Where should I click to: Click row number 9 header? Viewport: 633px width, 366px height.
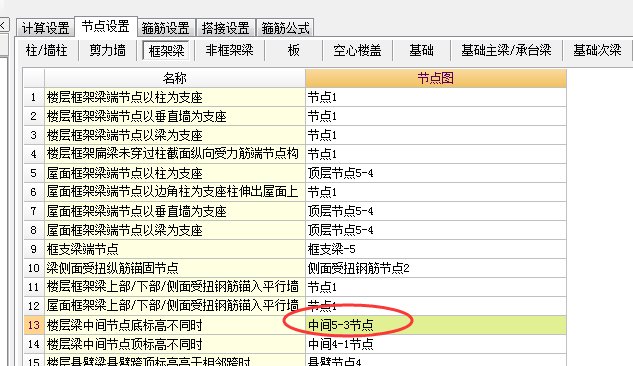[34, 249]
